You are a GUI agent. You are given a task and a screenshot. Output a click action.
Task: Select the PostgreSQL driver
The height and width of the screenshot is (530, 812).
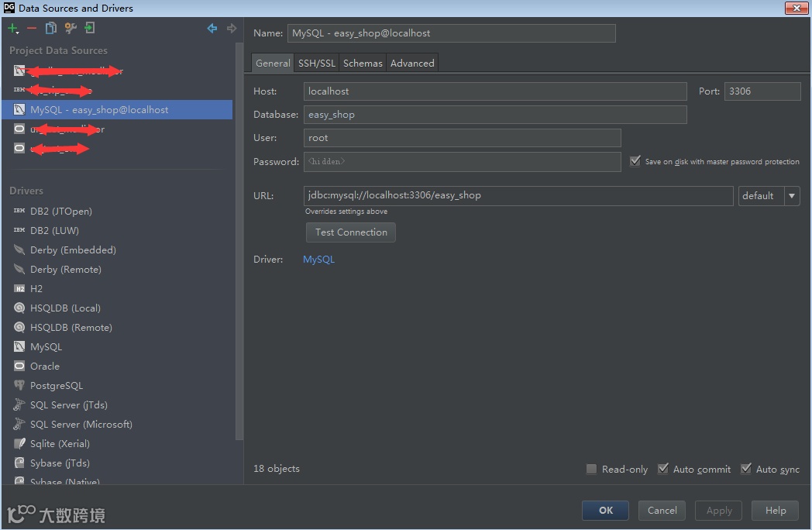56,385
